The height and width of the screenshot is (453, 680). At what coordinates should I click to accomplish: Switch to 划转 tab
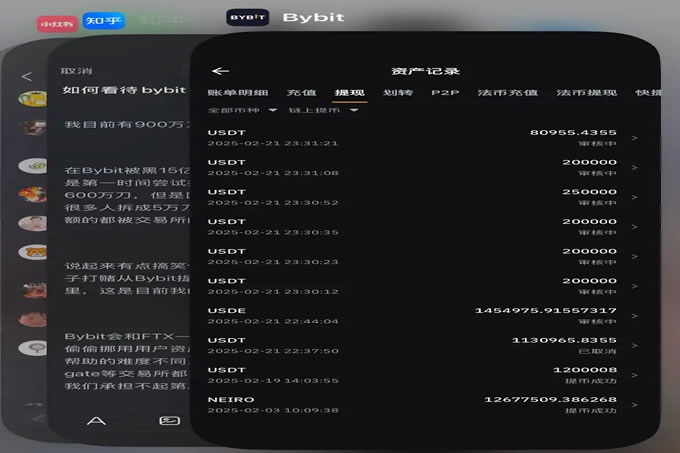tap(398, 92)
